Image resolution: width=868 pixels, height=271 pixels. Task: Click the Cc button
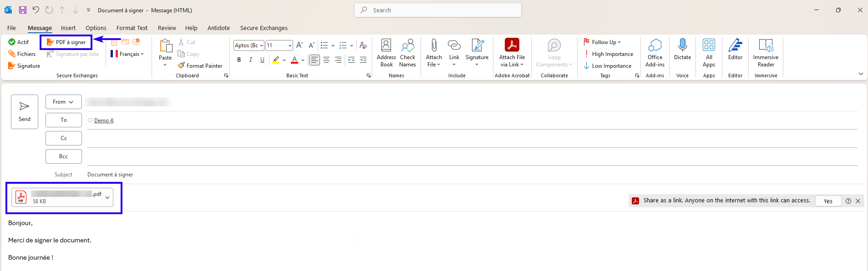(64, 138)
